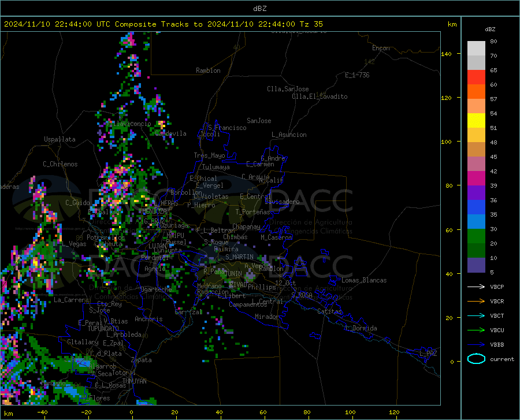Click the Lomas_Blancas label
This screenshot has height=420, width=520.
coord(364,280)
